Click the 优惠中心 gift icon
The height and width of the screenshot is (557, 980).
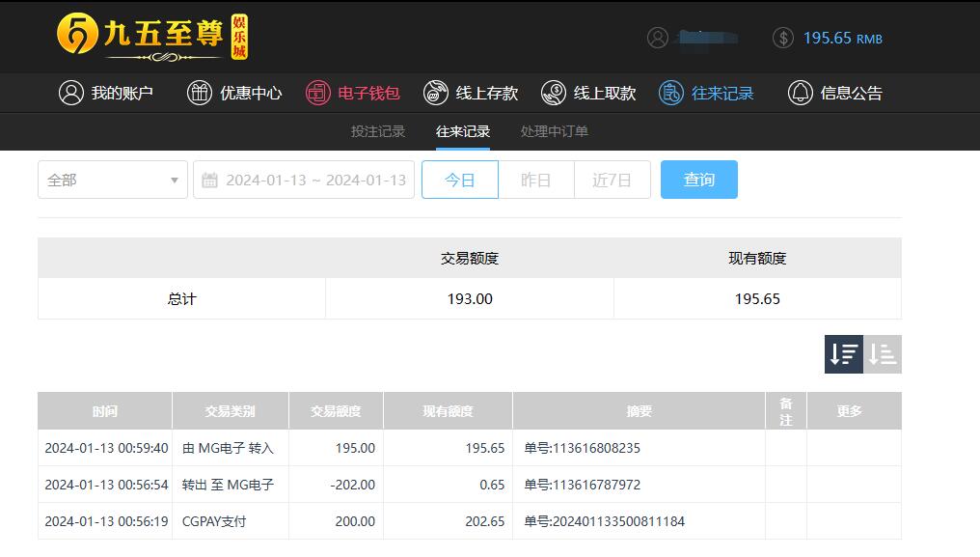(200, 94)
